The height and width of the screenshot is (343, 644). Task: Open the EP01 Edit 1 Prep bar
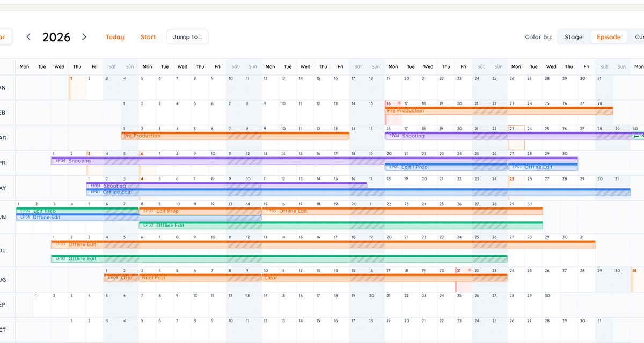pos(446,167)
